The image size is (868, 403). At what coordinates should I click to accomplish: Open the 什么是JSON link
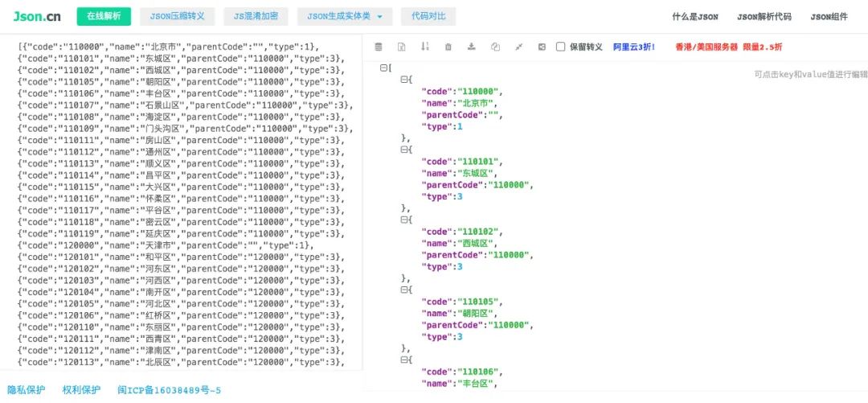coord(695,17)
